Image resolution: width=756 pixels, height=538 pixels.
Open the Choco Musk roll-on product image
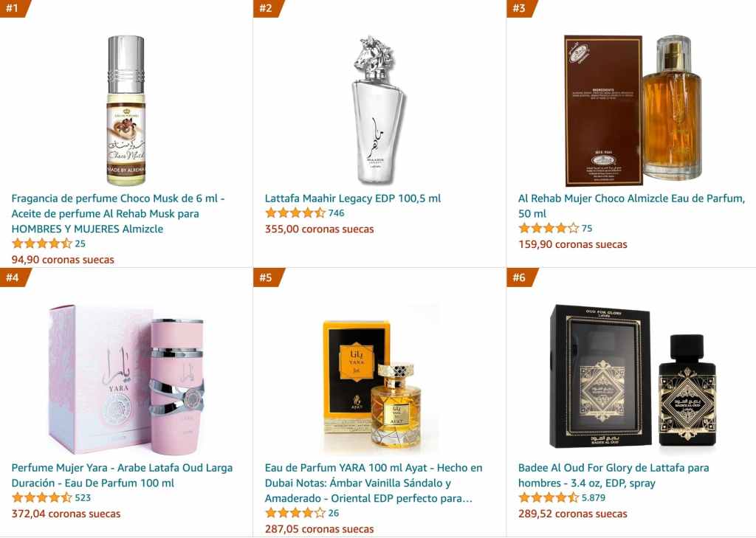pyautogui.click(x=126, y=111)
